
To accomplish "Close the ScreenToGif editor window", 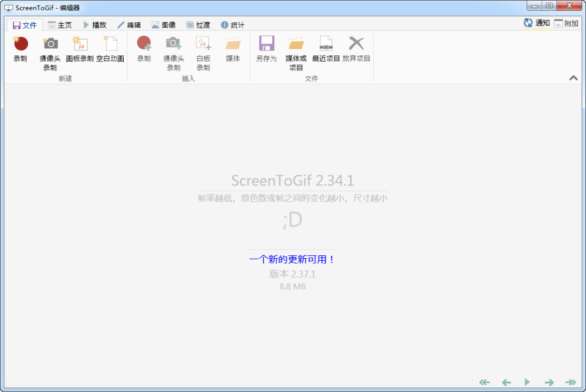I will point(569,5).
